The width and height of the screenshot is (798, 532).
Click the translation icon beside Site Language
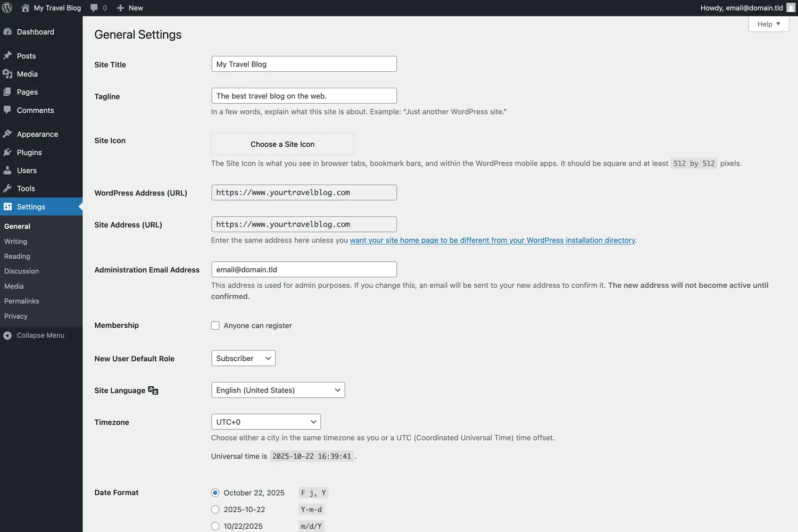(x=153, y=390)
